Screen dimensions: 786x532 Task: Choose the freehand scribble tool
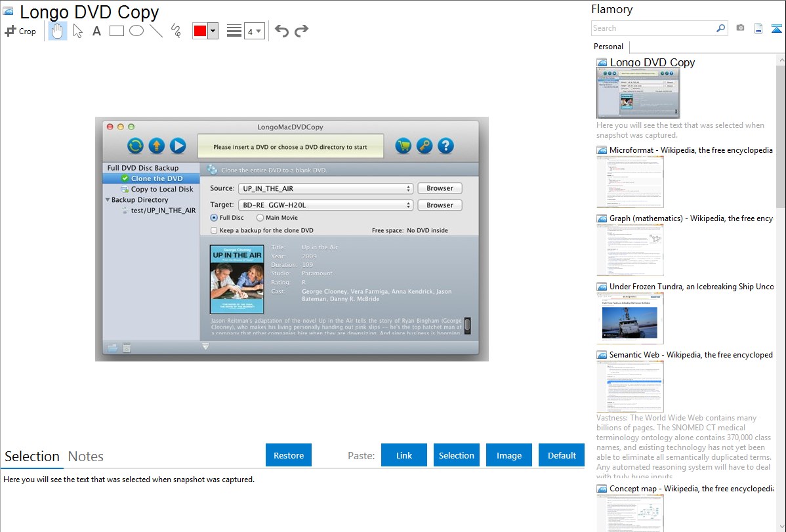pyautogui.click(x=176, y=31)
